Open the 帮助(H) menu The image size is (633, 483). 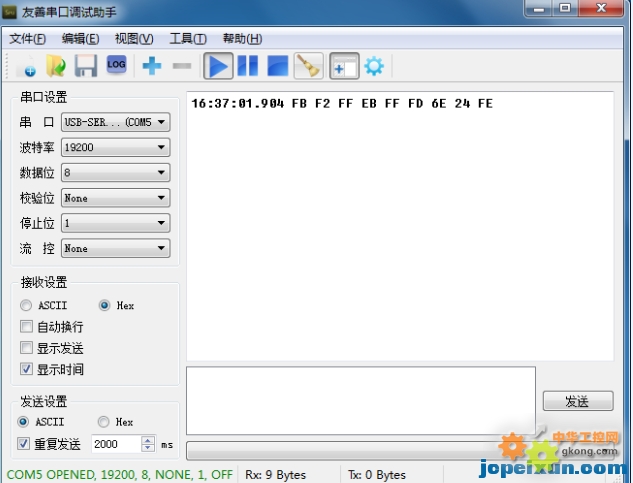coord(243,39)
